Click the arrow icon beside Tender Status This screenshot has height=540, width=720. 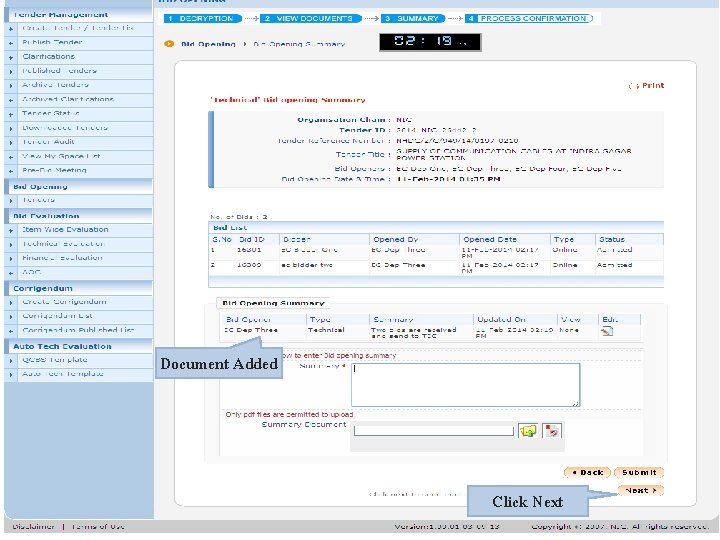tap(11, 114)
